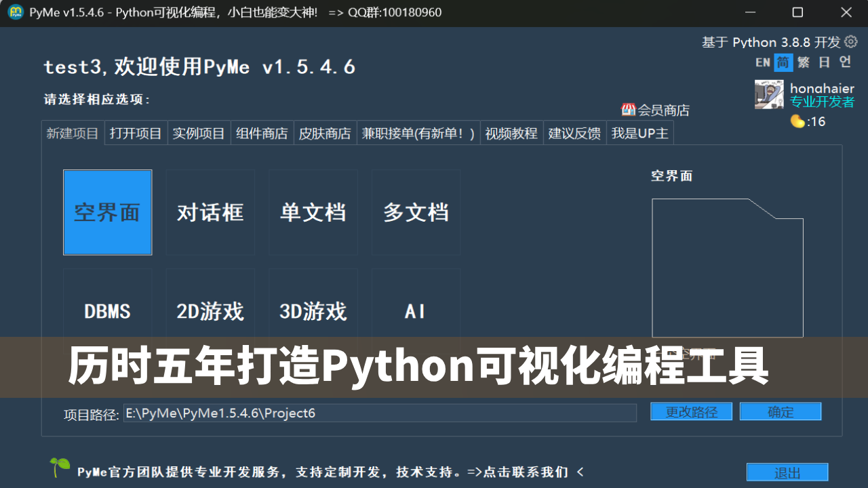The width and height of the screenshot is (868, 488).
Task: Open the 会员商店 member store
Action: click(655, 110)
